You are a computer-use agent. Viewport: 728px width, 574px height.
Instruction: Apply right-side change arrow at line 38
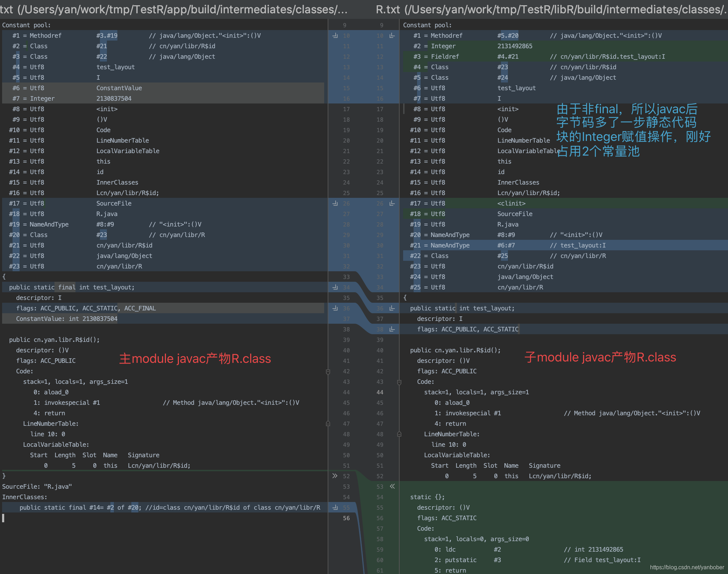(x=392, y=329)
